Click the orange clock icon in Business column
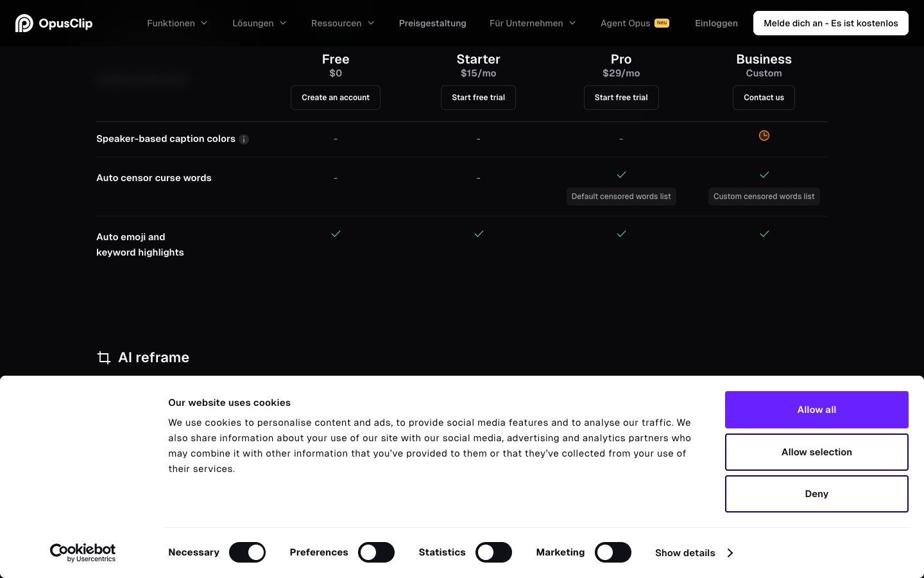The image size is (924, 578). pyautogui.click(x=764, y=136)
